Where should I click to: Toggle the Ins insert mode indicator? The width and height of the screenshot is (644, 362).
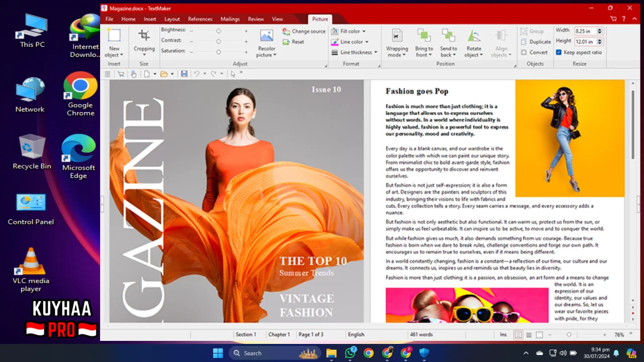click(503, 334)
